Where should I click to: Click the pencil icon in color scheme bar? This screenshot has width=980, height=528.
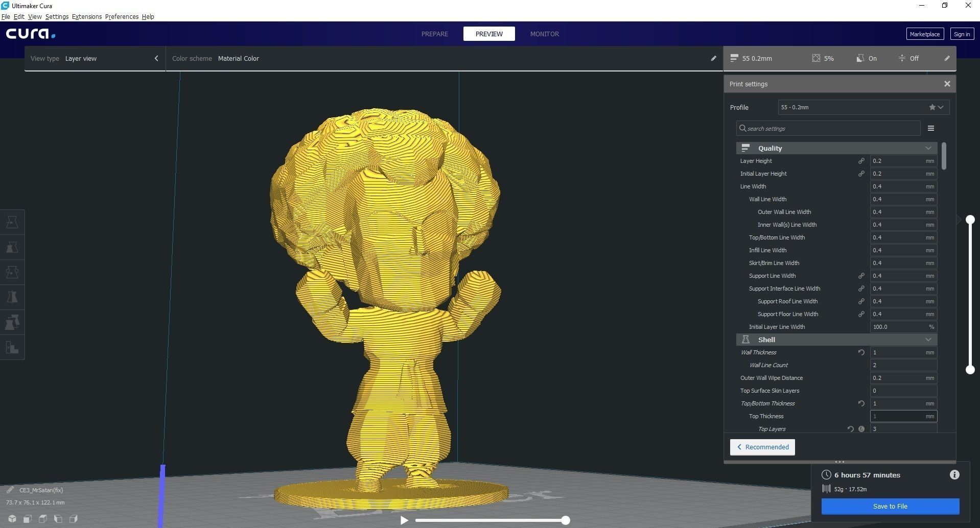point(713,58)
